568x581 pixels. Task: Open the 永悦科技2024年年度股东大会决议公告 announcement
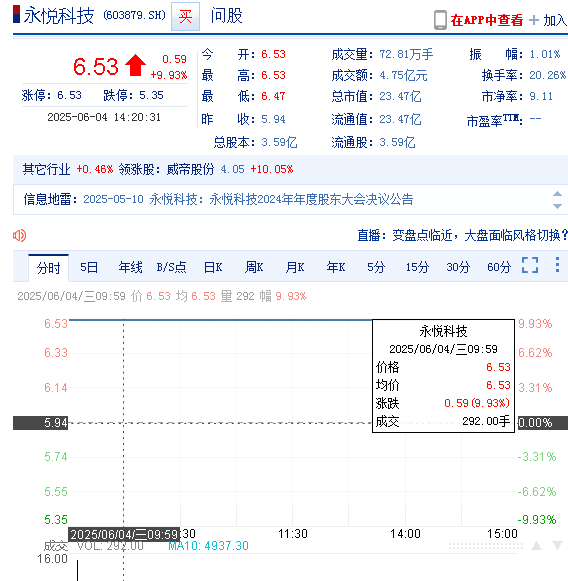(x=311, y=199)
